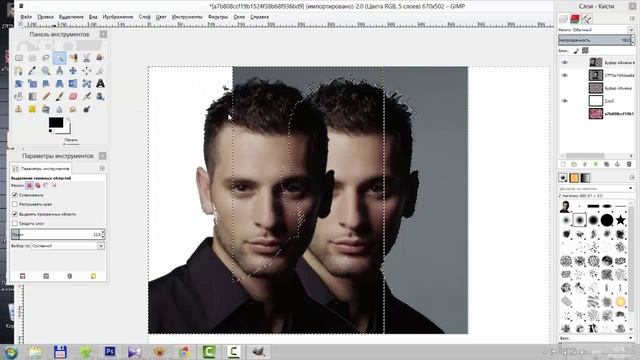The image size is (640, 360).
Task: Click the new layer button
Action: point(563,164)
